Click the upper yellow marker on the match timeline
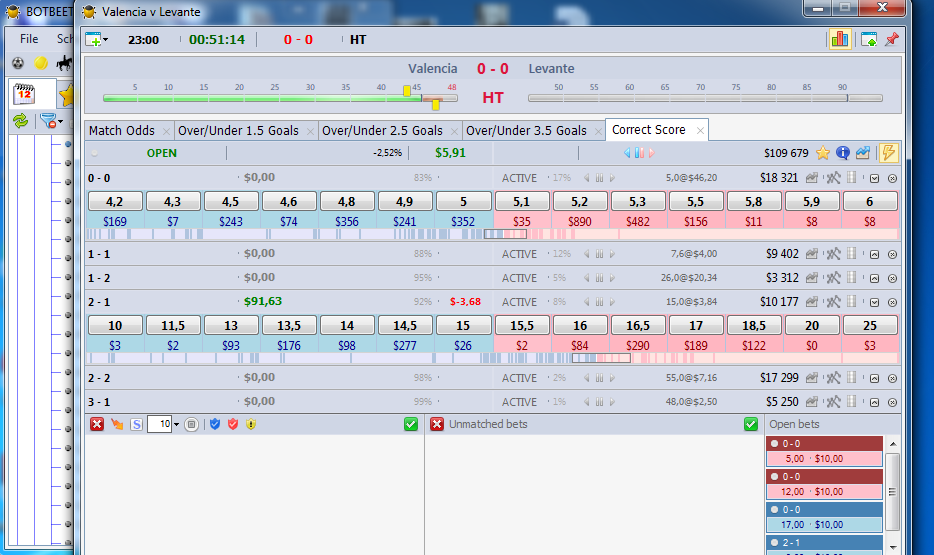The height and width of the screenshot is (555, 934). pyautogui.click(x=407, y=91)
